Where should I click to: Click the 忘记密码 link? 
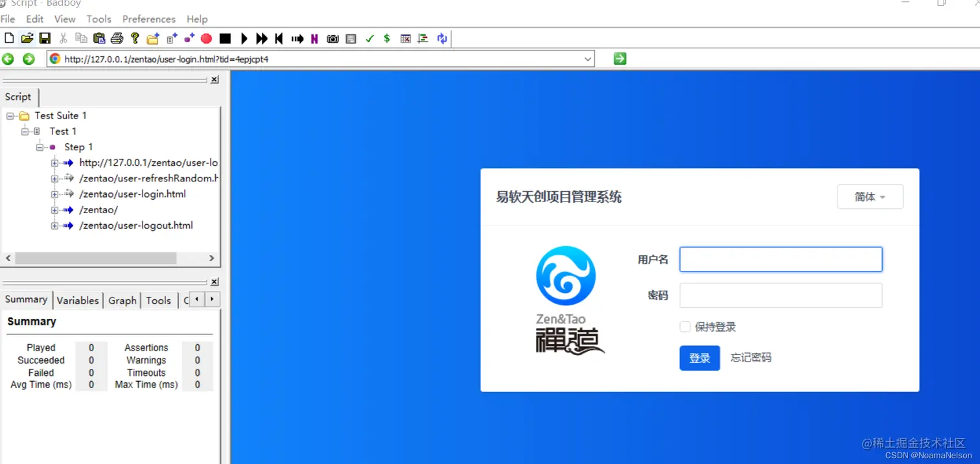tap(751, 357)
